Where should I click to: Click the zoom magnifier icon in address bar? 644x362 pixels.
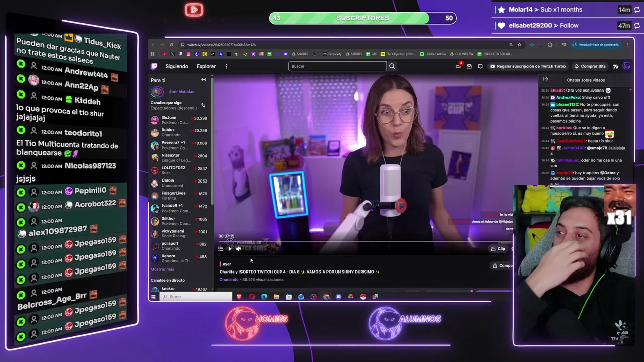tap(511, 45)
